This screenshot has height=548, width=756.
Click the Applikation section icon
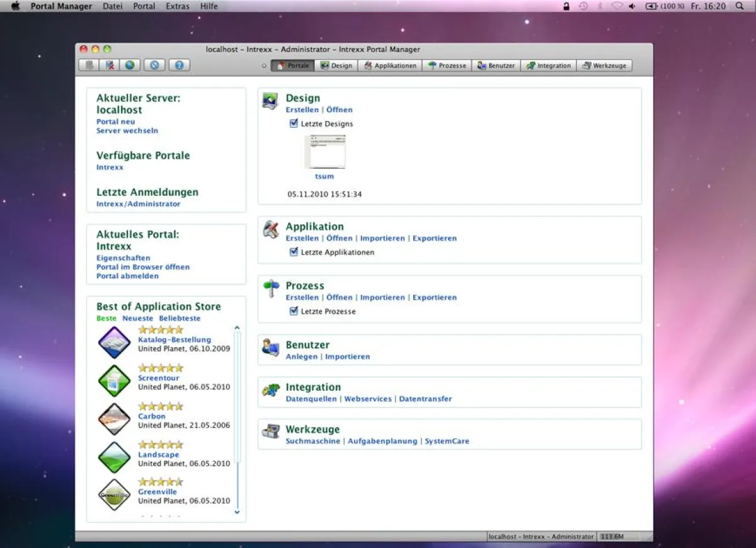click(x=271, y=230)
